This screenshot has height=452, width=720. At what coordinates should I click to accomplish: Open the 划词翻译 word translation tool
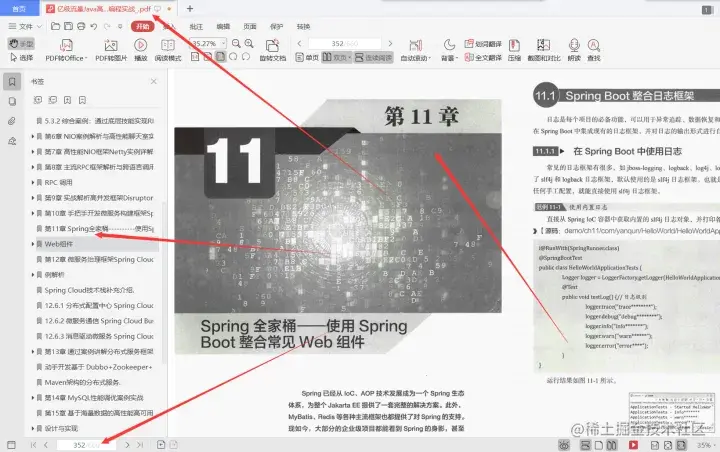coord(483,44)
